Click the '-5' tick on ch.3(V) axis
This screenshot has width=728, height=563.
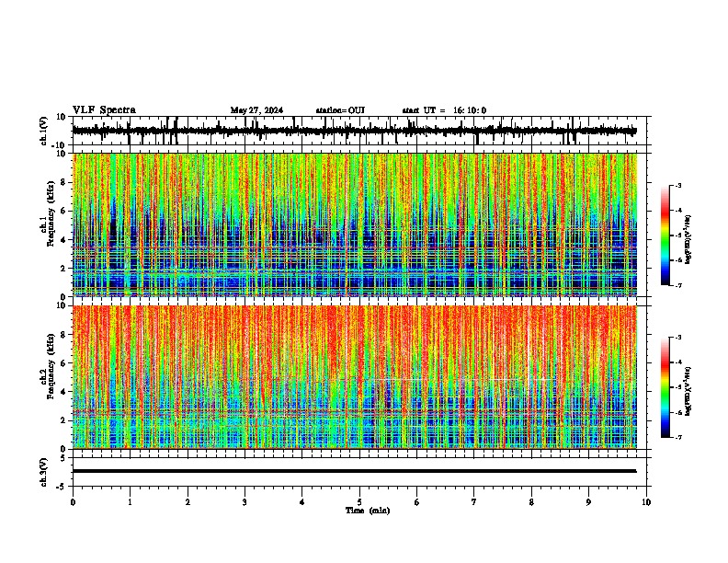[62, 487]
